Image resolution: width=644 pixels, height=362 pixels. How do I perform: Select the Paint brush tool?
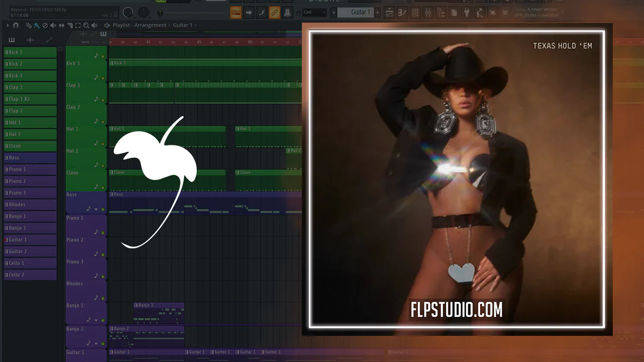click(37, 25)
